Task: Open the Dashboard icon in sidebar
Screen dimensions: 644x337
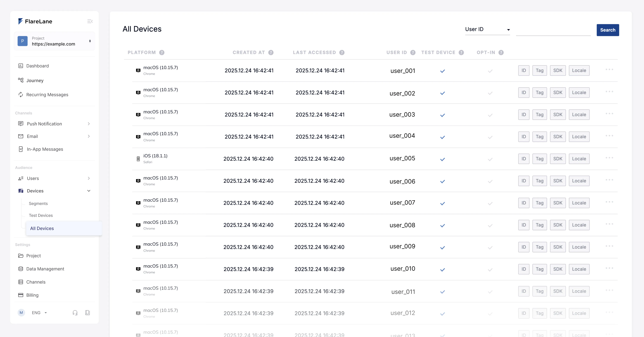Action: (x=21, y=66)
